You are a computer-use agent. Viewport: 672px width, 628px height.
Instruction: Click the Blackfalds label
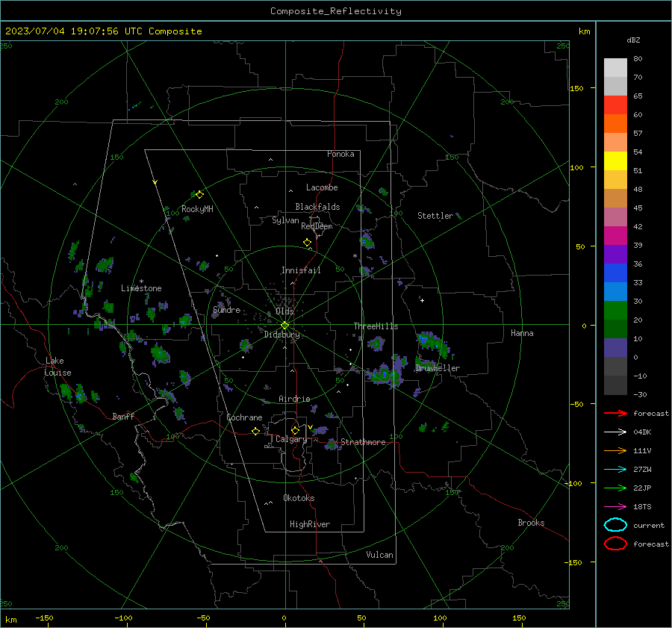(x=317, y=207)
